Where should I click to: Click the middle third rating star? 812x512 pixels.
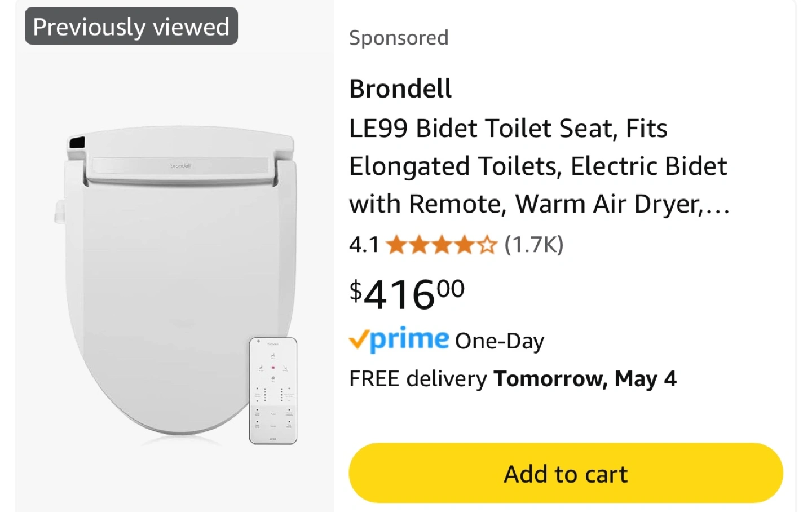coord(442,245)
